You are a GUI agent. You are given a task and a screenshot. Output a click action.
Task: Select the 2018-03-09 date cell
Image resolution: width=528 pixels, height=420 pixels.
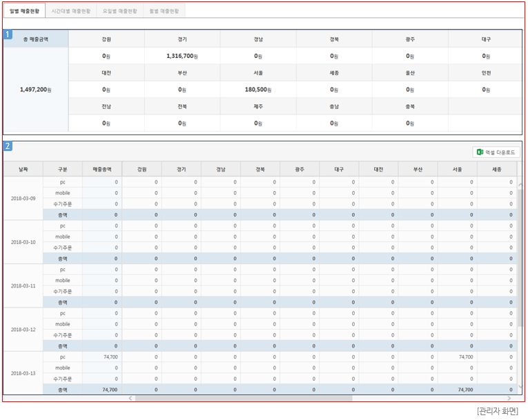(23, 198)
